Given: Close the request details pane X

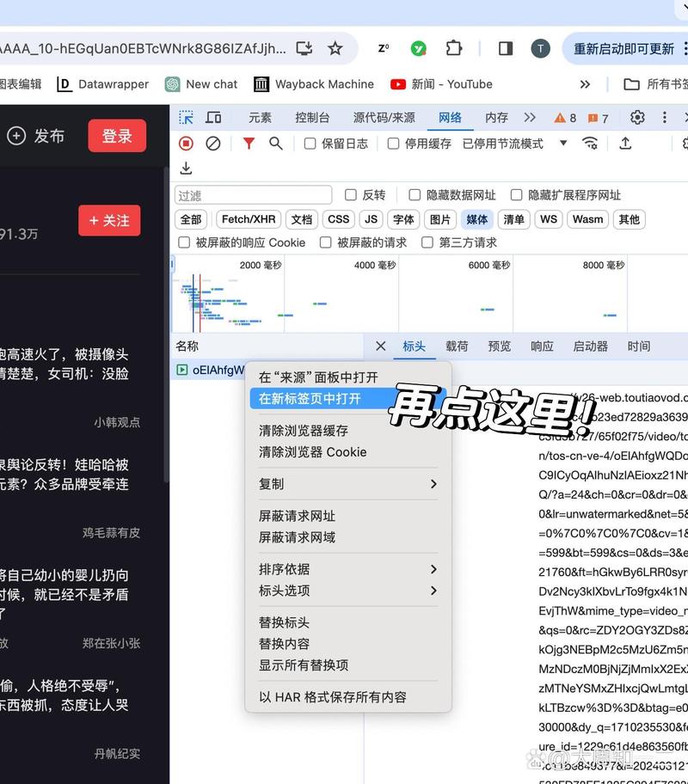Looking at the screenshot, I should (381, 346).
